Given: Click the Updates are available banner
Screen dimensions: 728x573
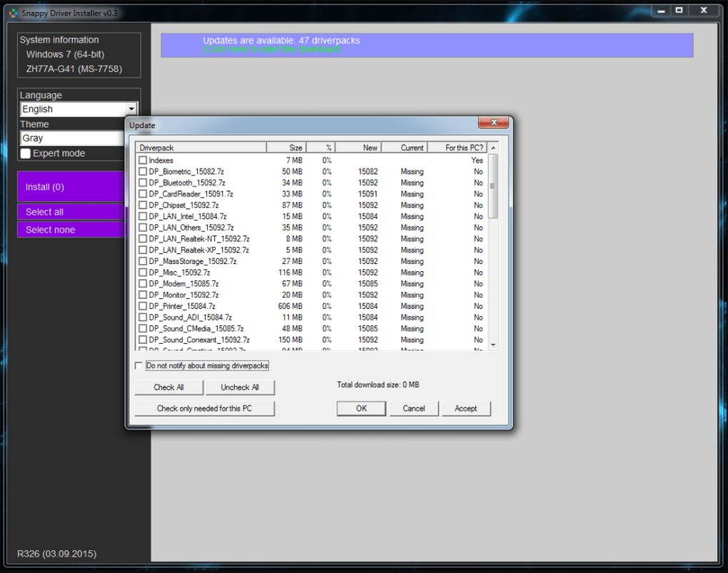Looking at the screenshot, I should (x=427, y=45).
